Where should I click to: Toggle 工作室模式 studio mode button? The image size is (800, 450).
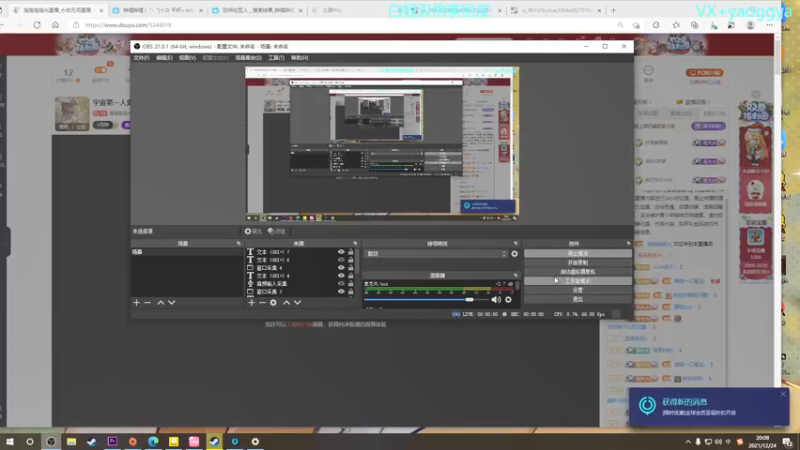click(x=578, y=281)
